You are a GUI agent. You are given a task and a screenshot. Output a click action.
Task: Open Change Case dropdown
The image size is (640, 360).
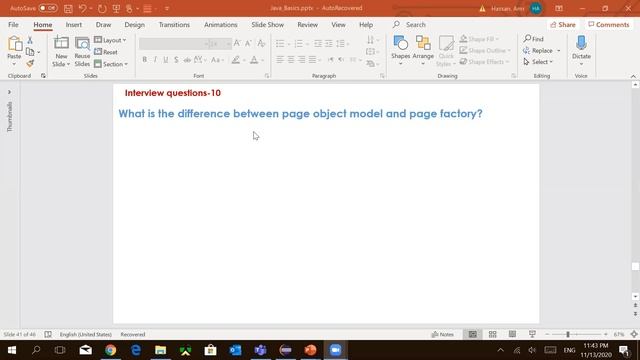coord(217,60)
